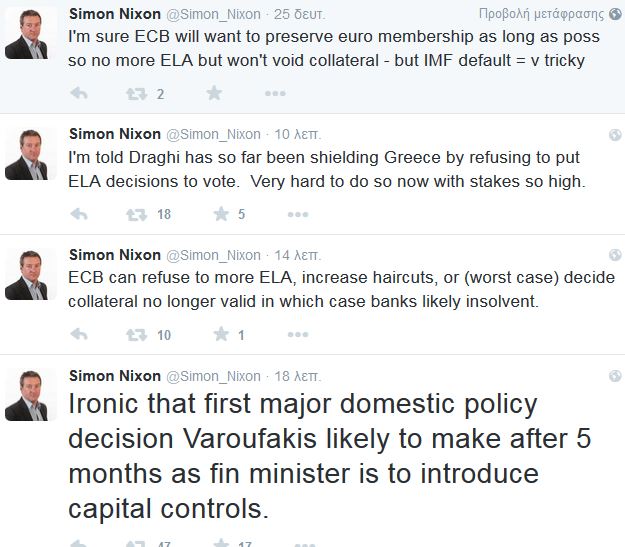Screen dimensions: 625x547
Task: Open more options on the haircuts tweet
Action: tap(297, 335)
